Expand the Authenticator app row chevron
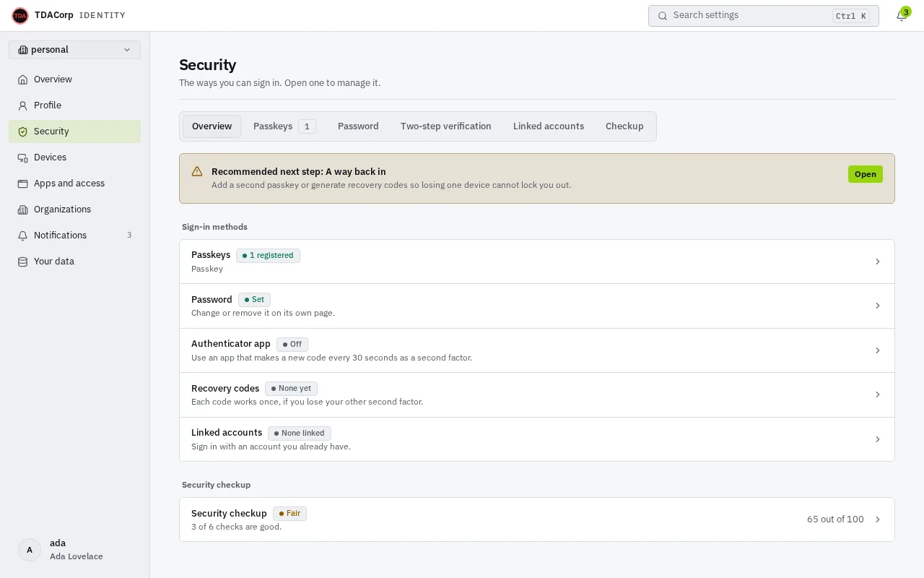924x578 pixels. [878, 350]
